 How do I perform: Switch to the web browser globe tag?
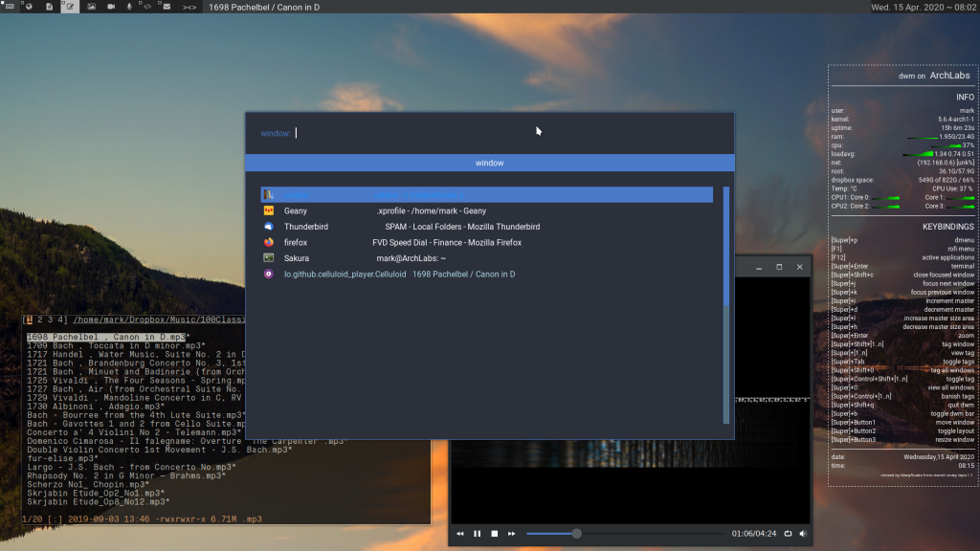[x=29, y=7]
